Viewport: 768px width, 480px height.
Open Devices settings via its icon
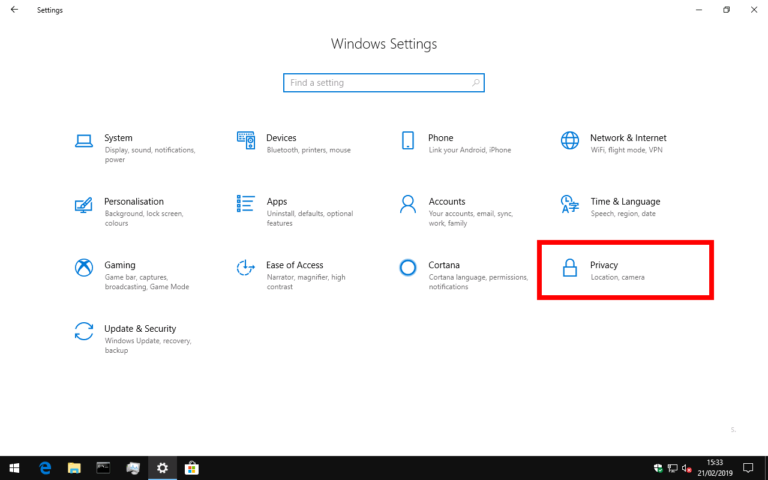pyautogui.click(x=246, y=141)
